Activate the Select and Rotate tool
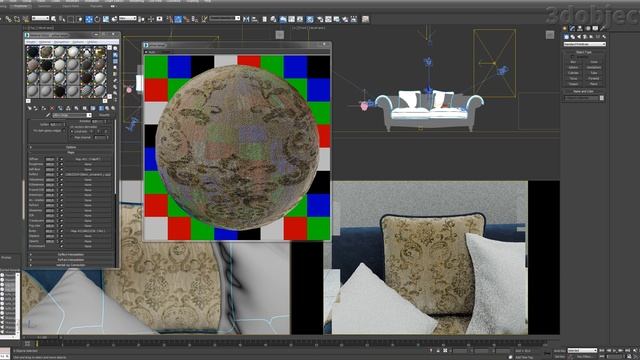Screen dimensions: 640x360 coord(97,19)
